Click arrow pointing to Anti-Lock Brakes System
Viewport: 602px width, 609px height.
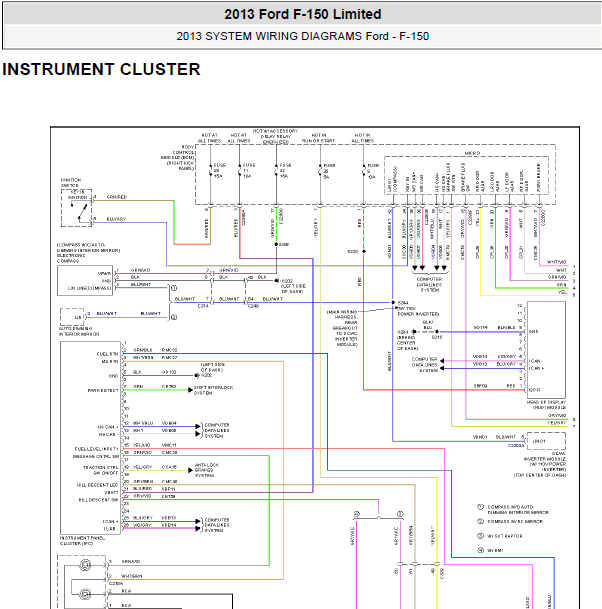[190, 470]
